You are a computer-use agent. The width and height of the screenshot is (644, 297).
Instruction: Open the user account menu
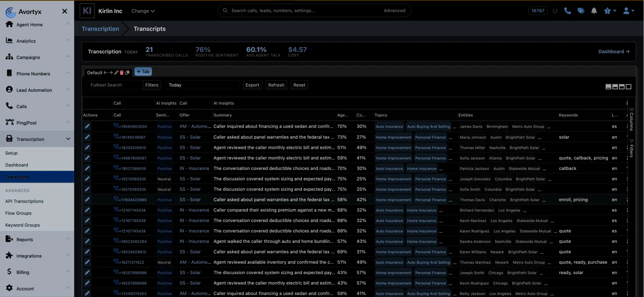click(629, 11)
